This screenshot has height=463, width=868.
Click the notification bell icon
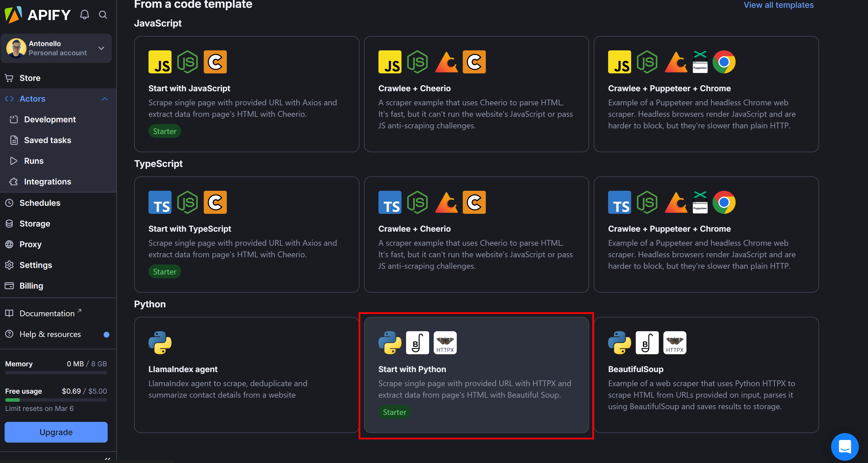pos(85,14)
